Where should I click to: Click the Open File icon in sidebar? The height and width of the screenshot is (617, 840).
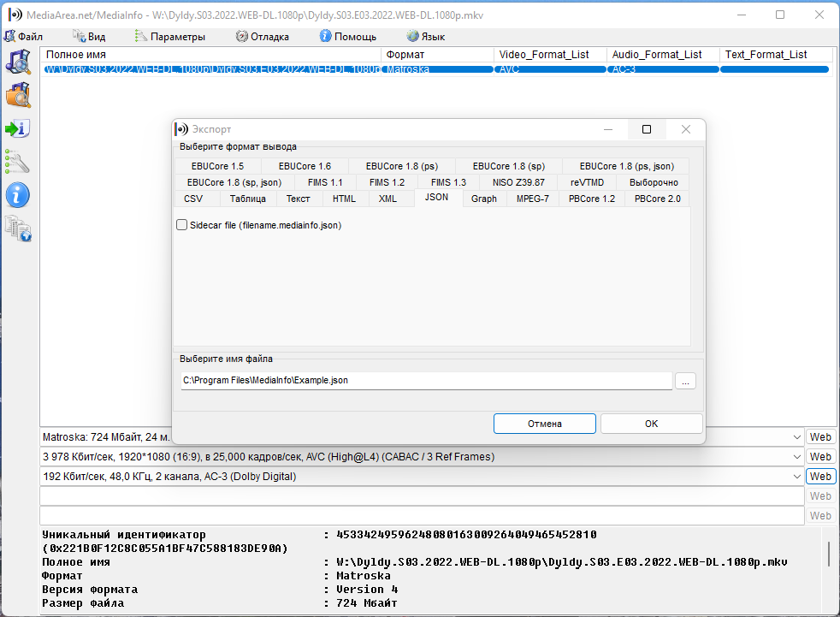[18, 62]
